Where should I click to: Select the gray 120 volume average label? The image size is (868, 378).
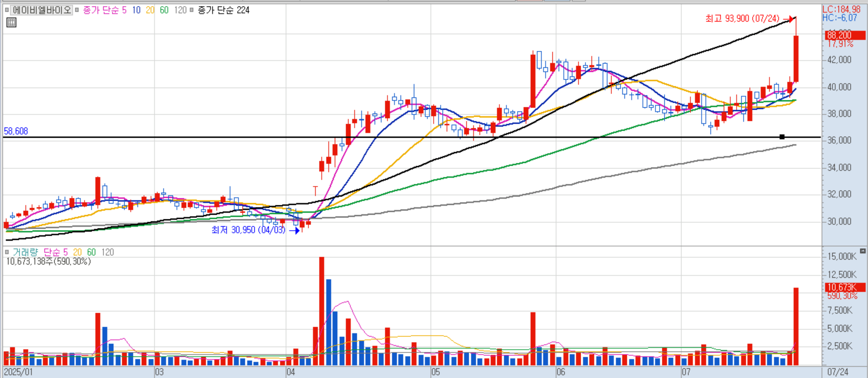(108, 252)
